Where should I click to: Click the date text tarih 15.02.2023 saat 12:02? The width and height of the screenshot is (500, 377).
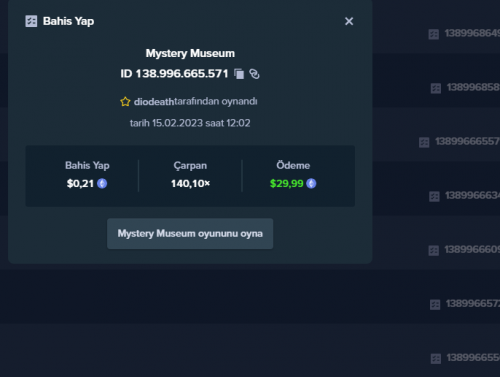[x=190, y=123]
